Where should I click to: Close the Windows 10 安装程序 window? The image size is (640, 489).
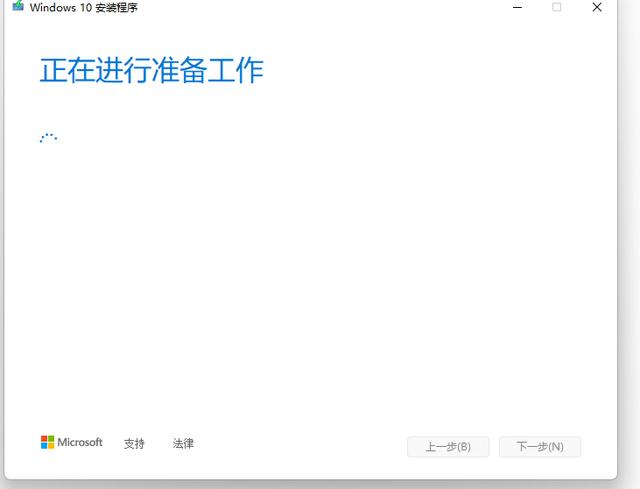pyautogui.click(x=597, y=7)
